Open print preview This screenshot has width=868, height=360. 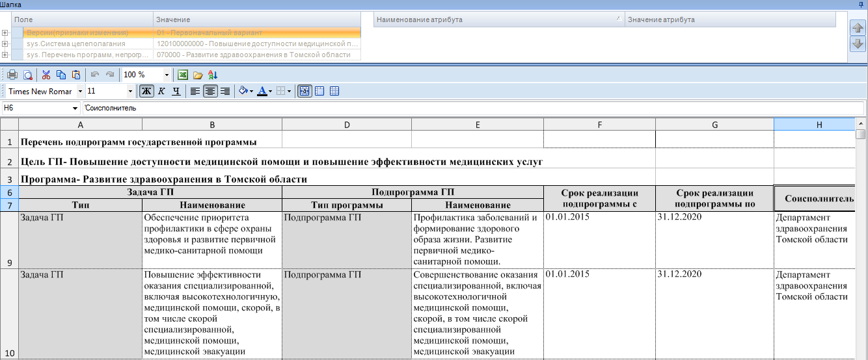(28, 75)
